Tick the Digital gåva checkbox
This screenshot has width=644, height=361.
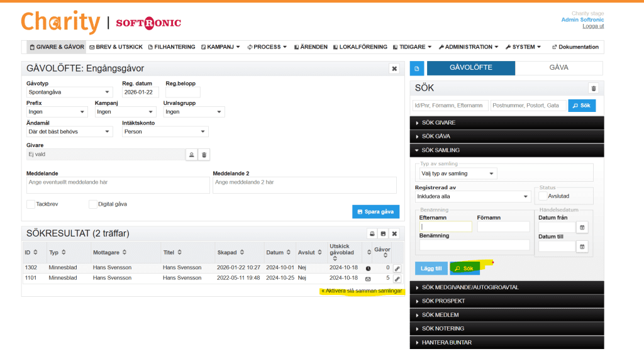pos(93,204)
